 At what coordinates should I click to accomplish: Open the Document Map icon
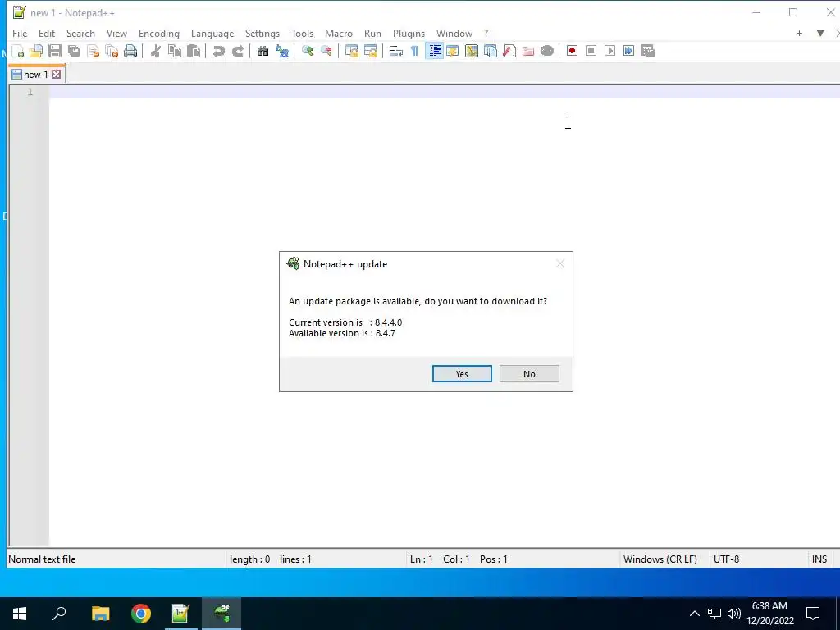472,51
